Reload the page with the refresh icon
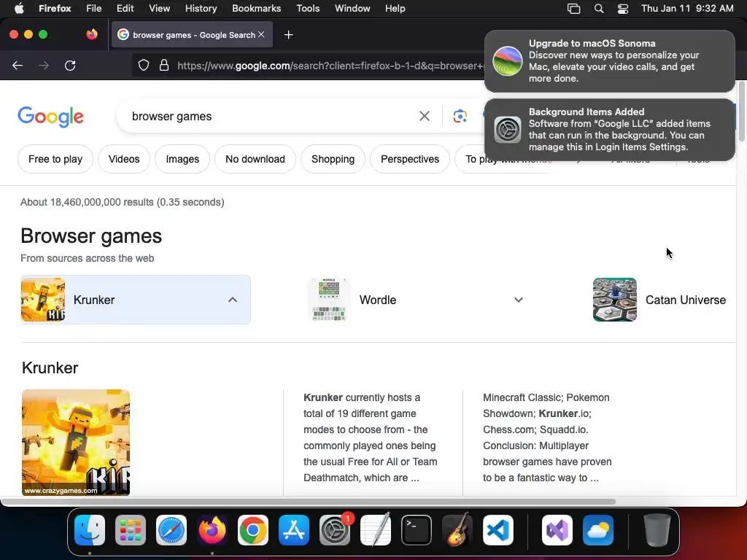The image size is (747, 560). pos(70,65)
